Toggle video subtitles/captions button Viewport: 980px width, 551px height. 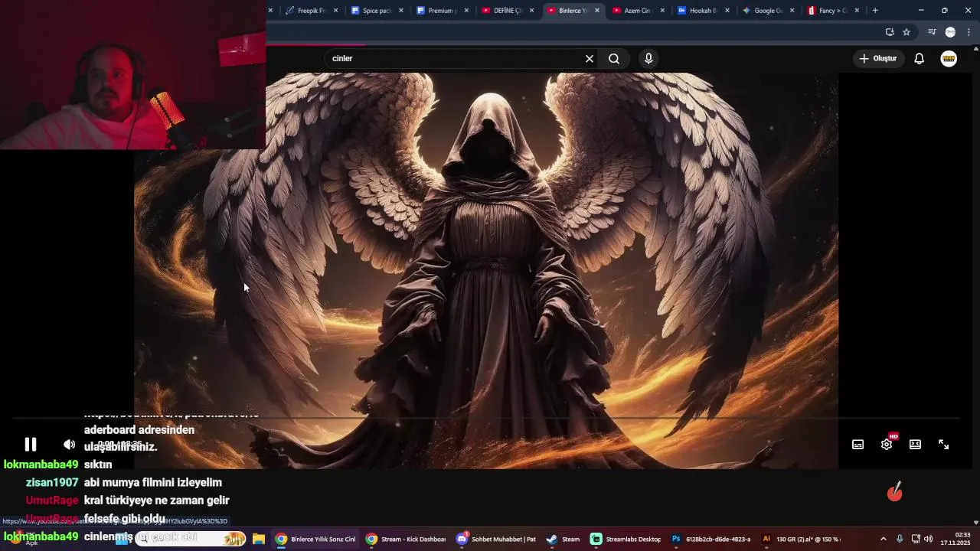(858, 445)
